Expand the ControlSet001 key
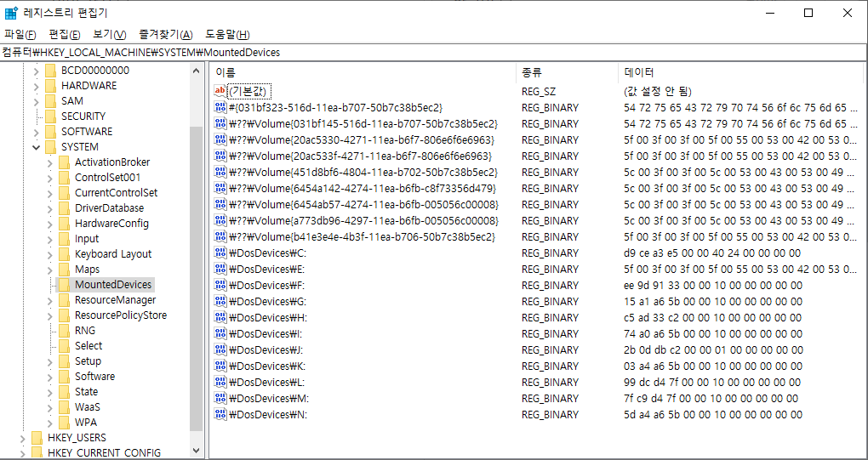Screen dimensions: 868x460 point(50,178)
